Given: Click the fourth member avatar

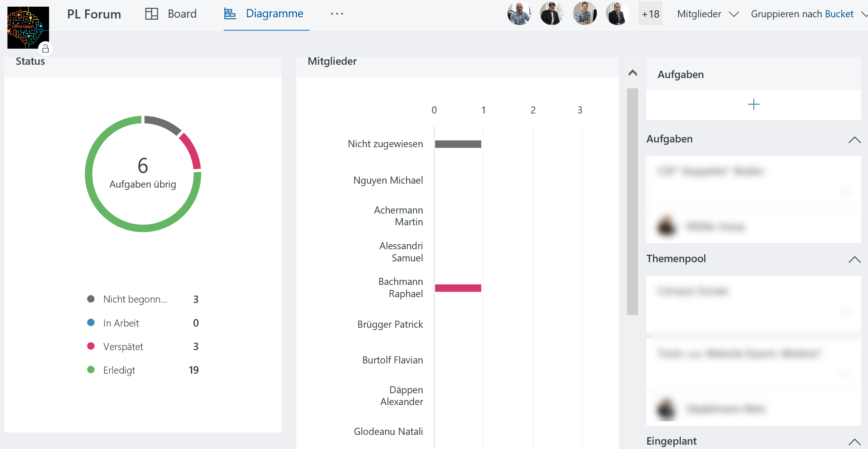Looking at the screenshot, I should [x=617, y=13].
